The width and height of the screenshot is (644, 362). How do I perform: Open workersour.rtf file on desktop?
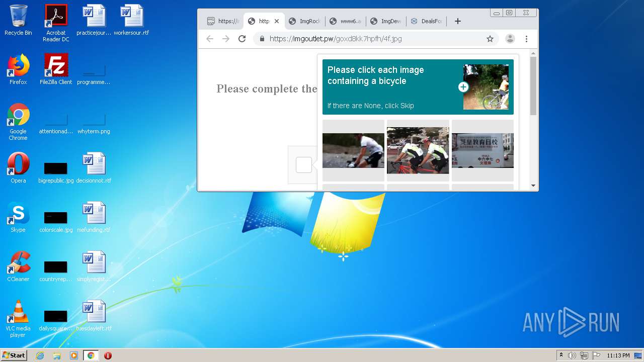(x=131, y=20)
